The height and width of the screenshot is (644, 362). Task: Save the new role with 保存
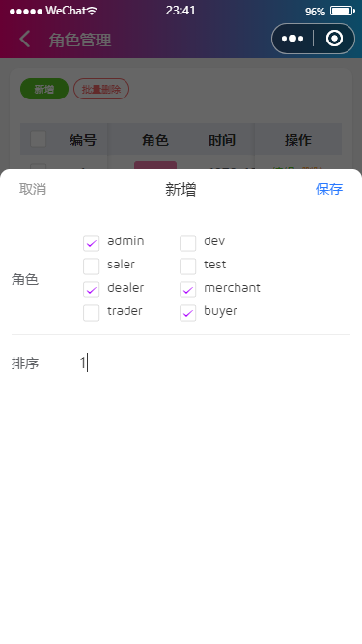coord(329,189)
